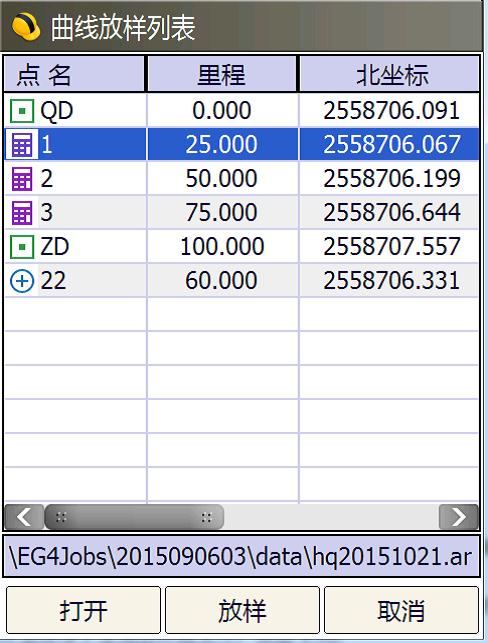Viewport: 488px width, 643px height.
Task: Click the calculator icon of point 1
Action: point(21,145)
